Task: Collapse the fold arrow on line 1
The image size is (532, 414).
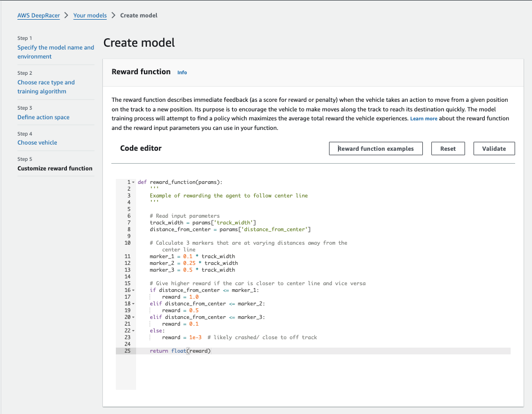Action: pos(133,182)
